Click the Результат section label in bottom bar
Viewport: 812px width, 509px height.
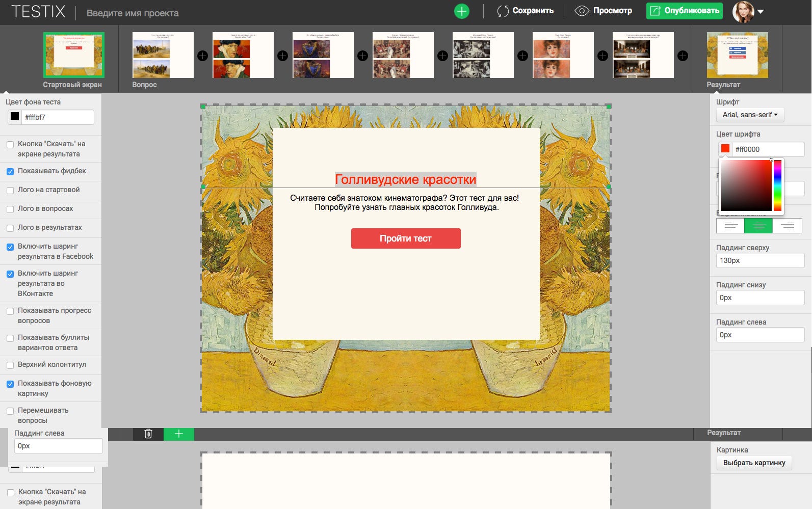724,433
